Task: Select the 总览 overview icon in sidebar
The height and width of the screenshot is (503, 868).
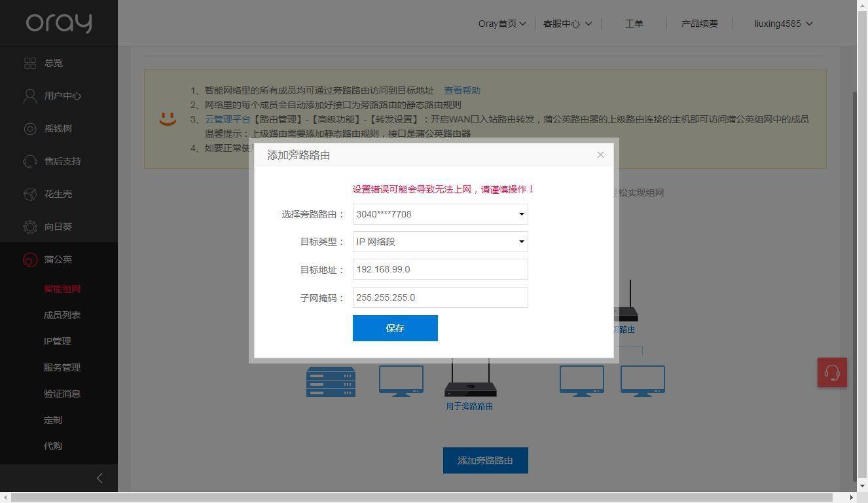Action: 30,63
